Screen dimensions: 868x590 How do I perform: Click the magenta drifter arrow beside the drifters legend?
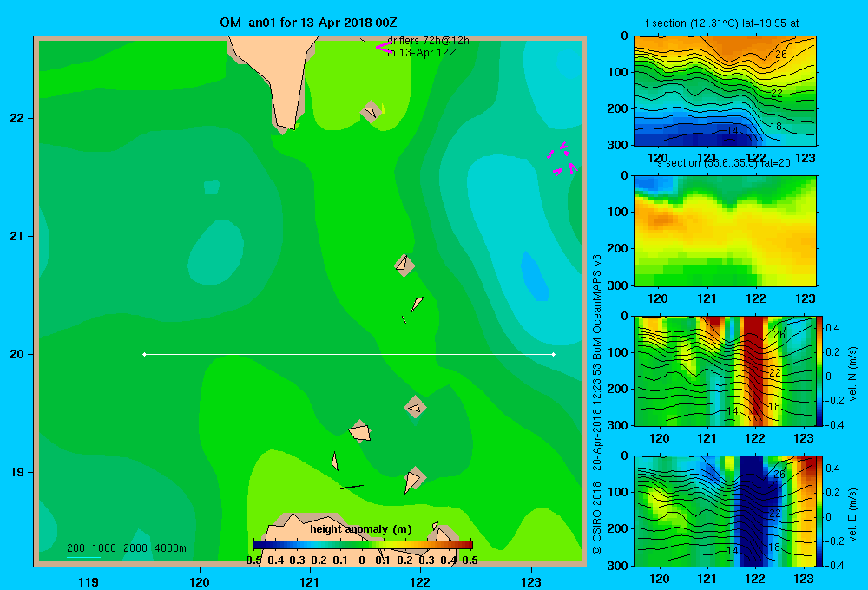coord(383,48)
